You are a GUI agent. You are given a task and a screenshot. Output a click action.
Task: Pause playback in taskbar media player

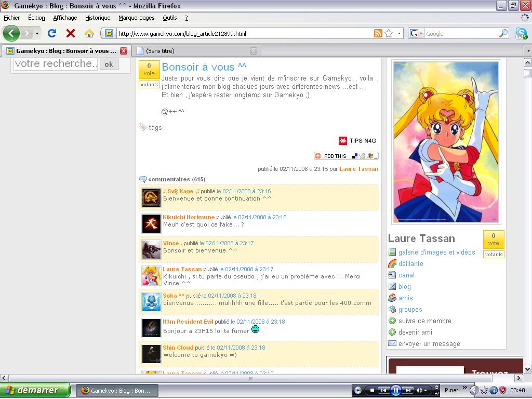coord(395,391)
